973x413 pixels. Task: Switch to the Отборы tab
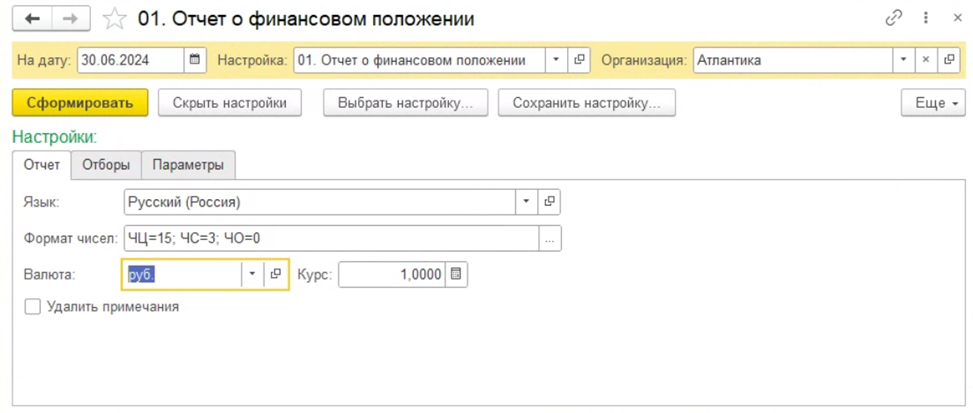point(106,165)
